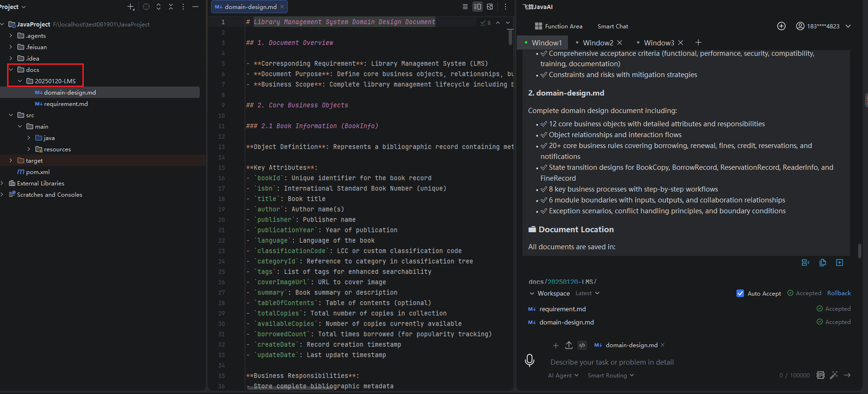Collapse the 20250120-LMS folder
The image size is (868, 394).
(20, 81)
